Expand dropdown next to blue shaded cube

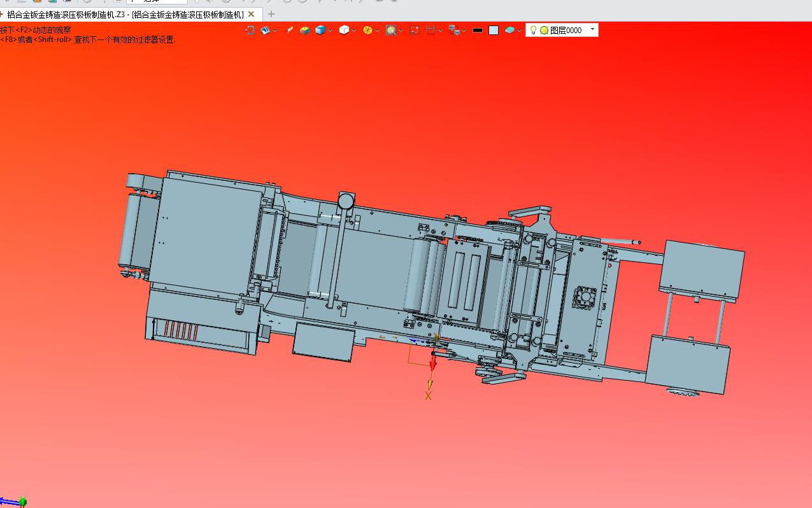[330, 31]
